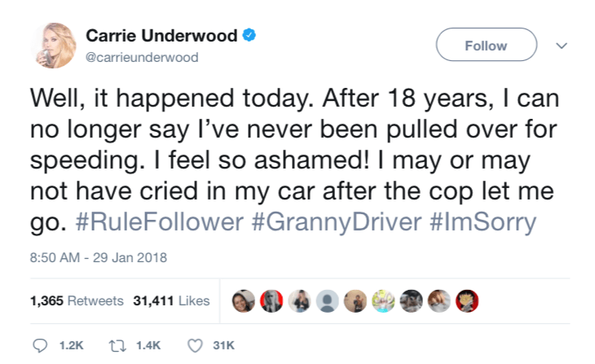Viewport: 595px width, 364px height.
Task: Click the tweet timestamp 8:50 AM - 29 Jan 2018
Action: tap(98, 259)
